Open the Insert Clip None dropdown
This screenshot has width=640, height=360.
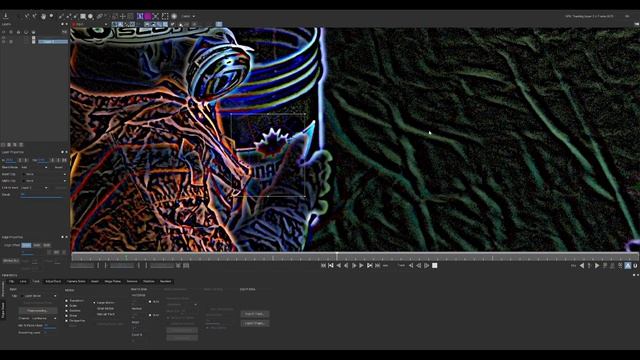(44, 174)
